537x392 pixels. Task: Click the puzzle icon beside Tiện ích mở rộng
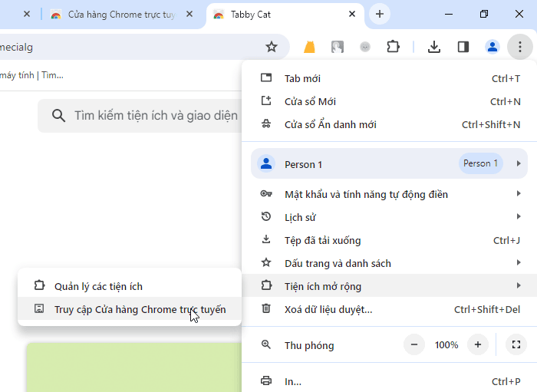pos(266,285)
